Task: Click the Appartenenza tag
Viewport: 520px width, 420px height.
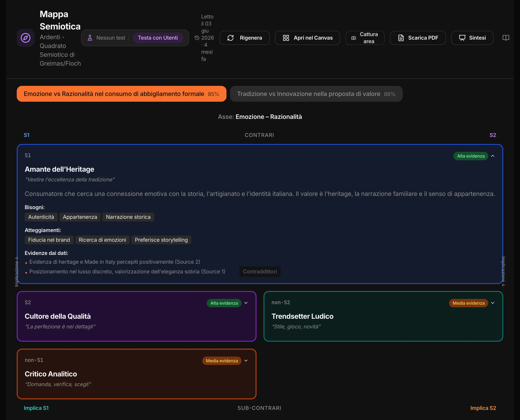Action: click(x=80, y=217)
